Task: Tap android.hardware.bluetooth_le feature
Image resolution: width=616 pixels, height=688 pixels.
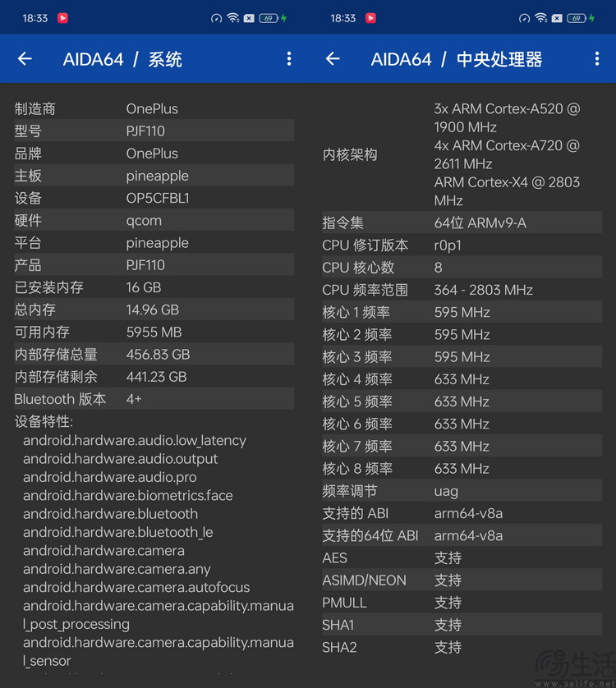Action: click(117, 532)
